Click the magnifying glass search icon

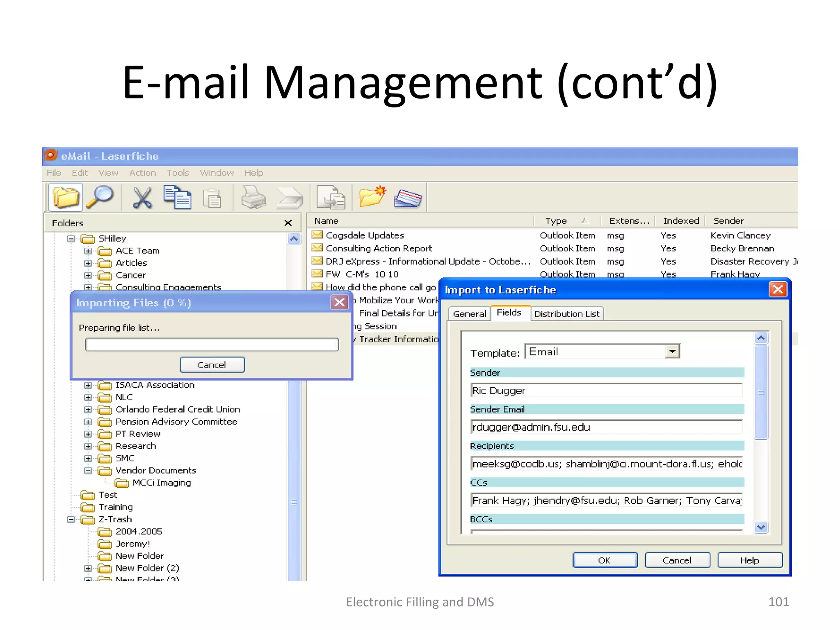point(100,197)
